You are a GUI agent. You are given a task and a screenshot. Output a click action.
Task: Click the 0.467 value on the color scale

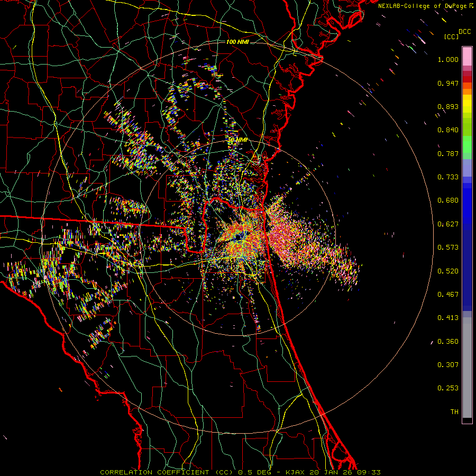pyautogui.click(x=448, y=295)
